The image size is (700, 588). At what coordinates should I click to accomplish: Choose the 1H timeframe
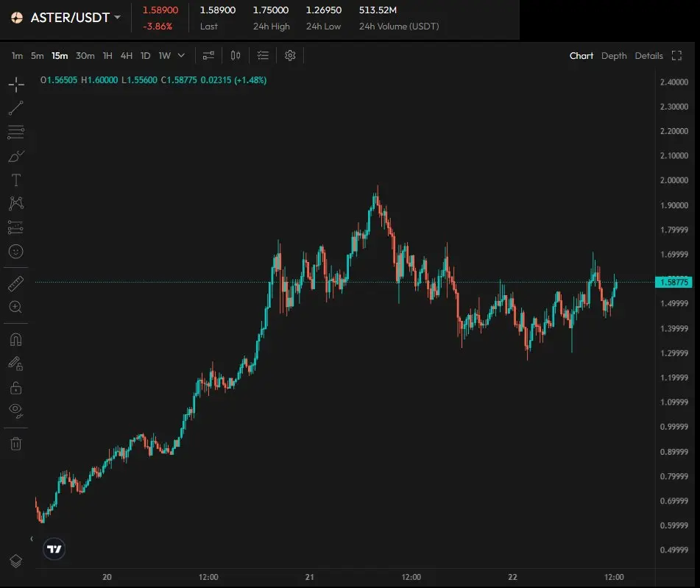coord(107,56)
